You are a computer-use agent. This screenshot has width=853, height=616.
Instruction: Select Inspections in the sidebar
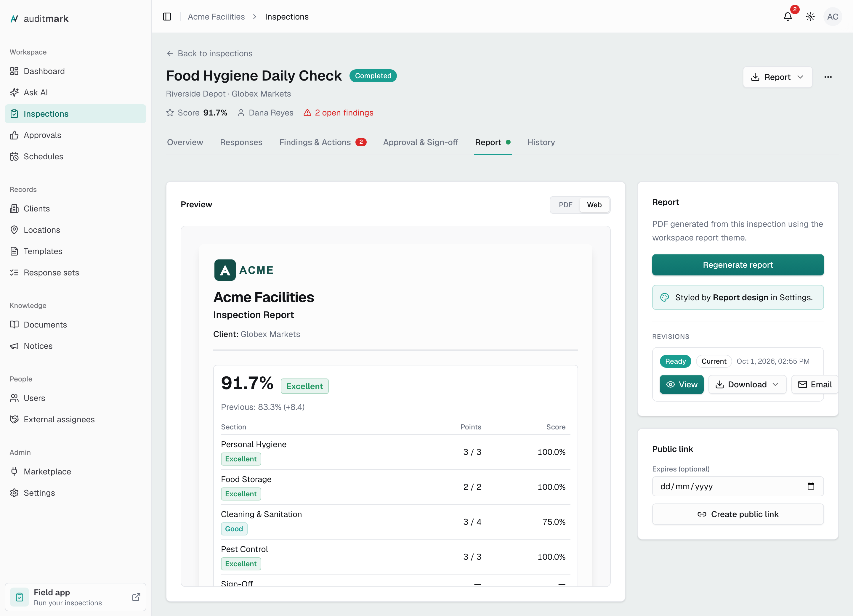pos(75,113)
